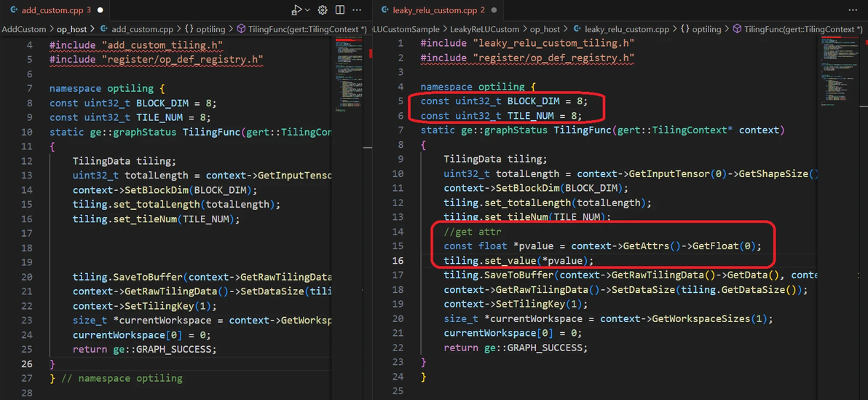Screen dimensions: 868x400
Task: Open the optiling namespace breadcrumb in right editor
Action: (x=706, y=29)
